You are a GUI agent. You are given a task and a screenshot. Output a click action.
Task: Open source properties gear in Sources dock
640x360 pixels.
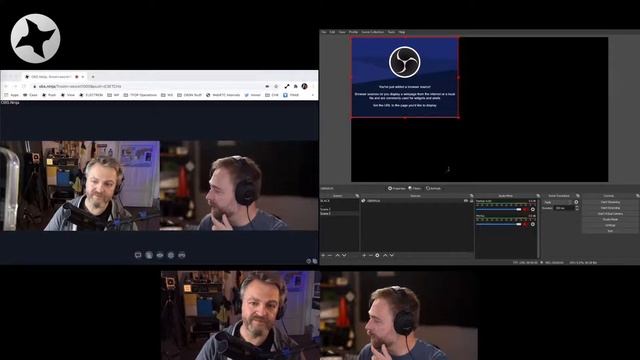(x=377, y=256)
